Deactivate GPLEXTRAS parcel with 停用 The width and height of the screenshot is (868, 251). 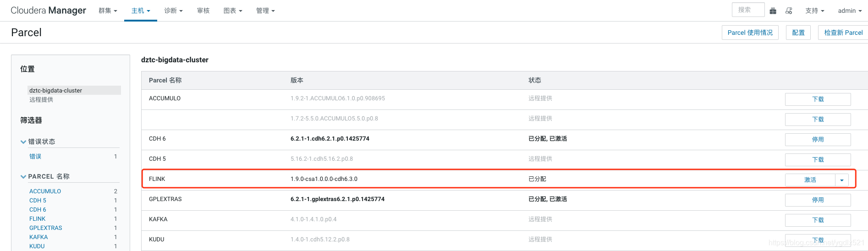point(818,200)
